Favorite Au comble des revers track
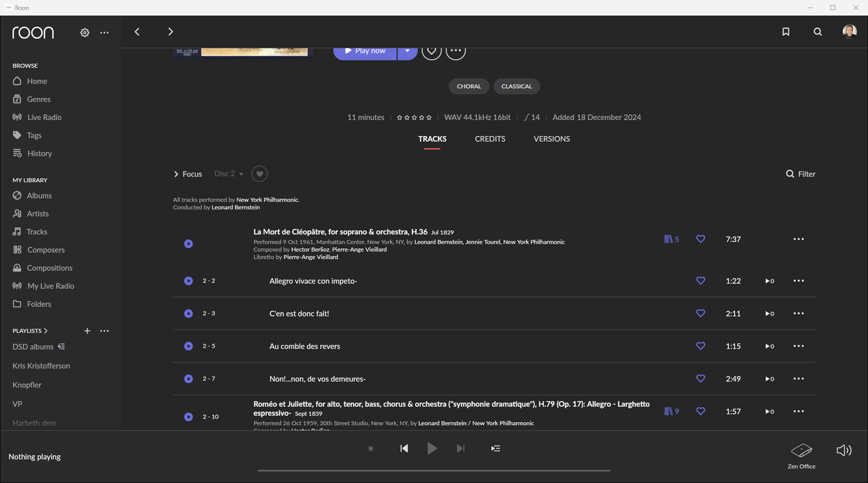This screenshot has width=868, height=483. click(700, 346)
